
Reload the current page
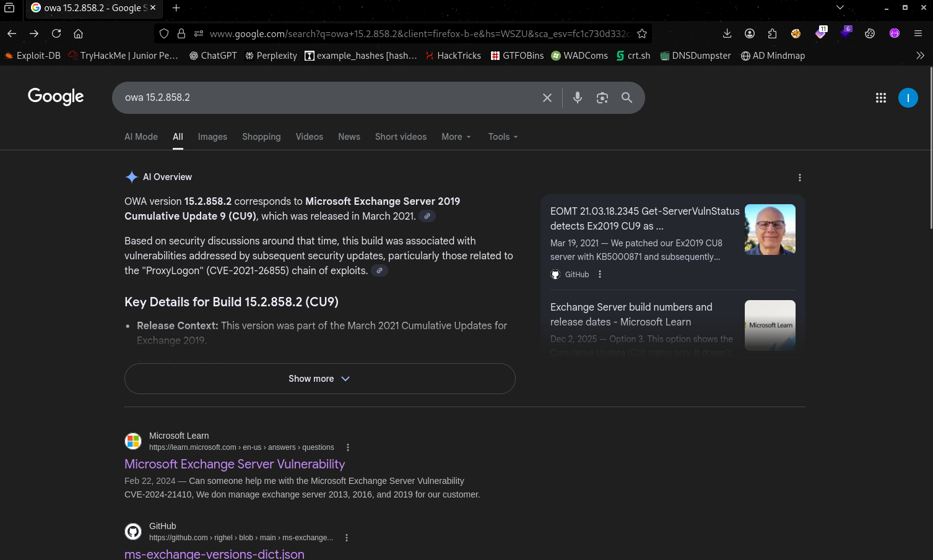(x=56, y=33)
